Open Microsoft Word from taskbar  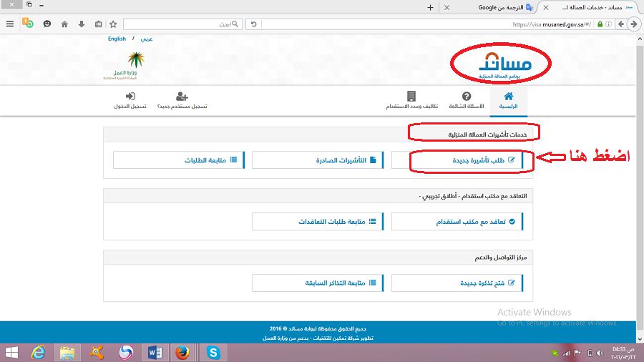click(x=155, y=353)
